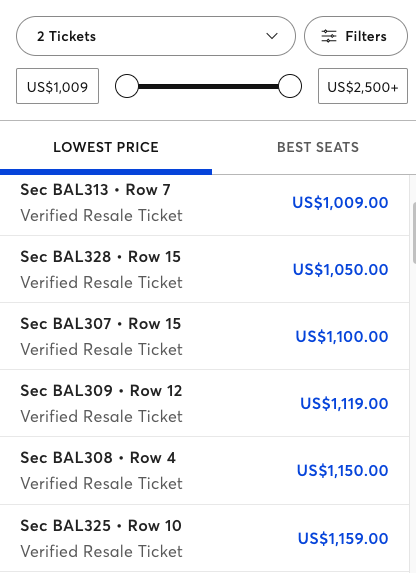416x573 pixels.
Task: Click the Filters sliders icon
Action: 329,36
